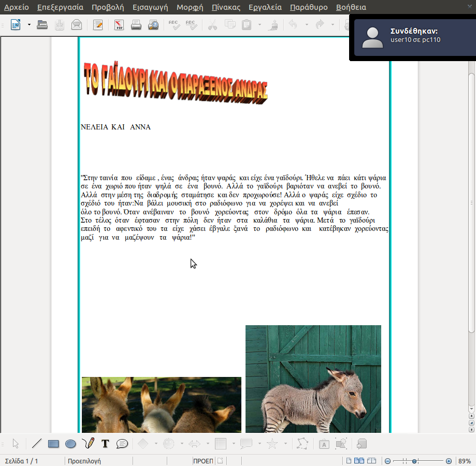Expand the Flowchart dropdown arrow
The height and width of the screenshot is (466, 476).
(234, 444)
